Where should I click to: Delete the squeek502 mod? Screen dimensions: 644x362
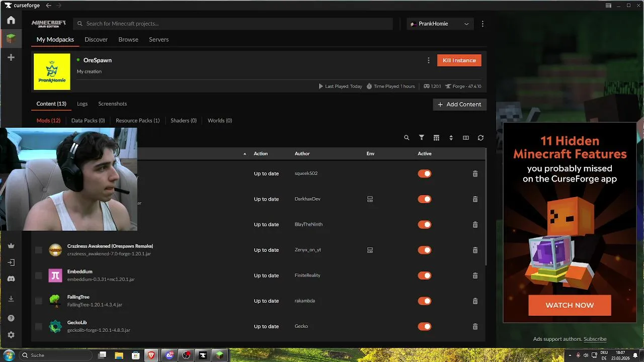point(475,173)
